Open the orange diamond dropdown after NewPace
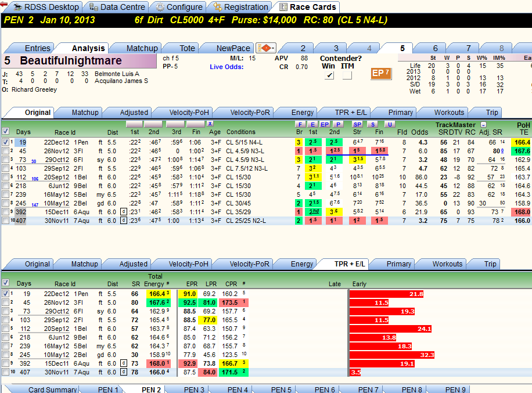This screenshot has width=532, height=393. click(x=266, y=48)
